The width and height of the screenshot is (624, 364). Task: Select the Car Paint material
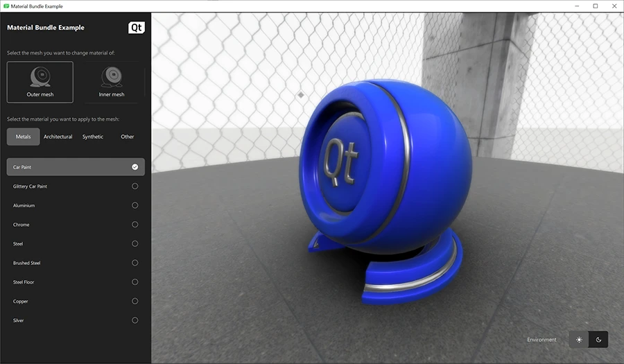[76, 167]
